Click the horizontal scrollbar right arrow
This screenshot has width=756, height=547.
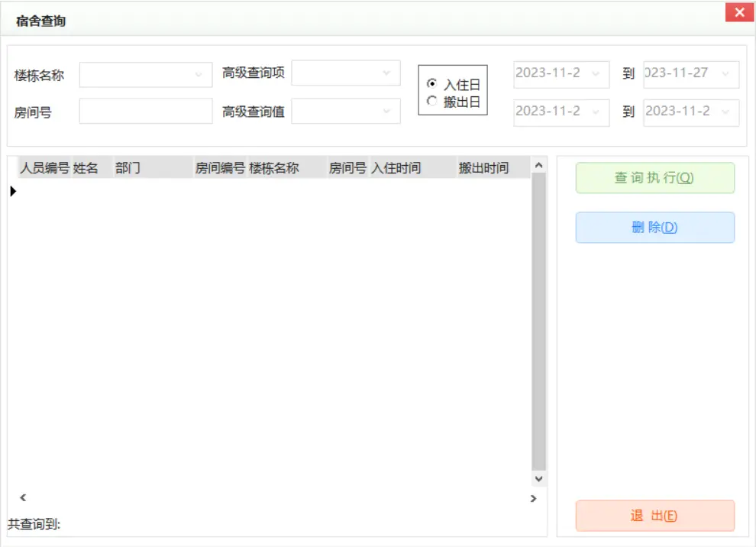[533, 497]
